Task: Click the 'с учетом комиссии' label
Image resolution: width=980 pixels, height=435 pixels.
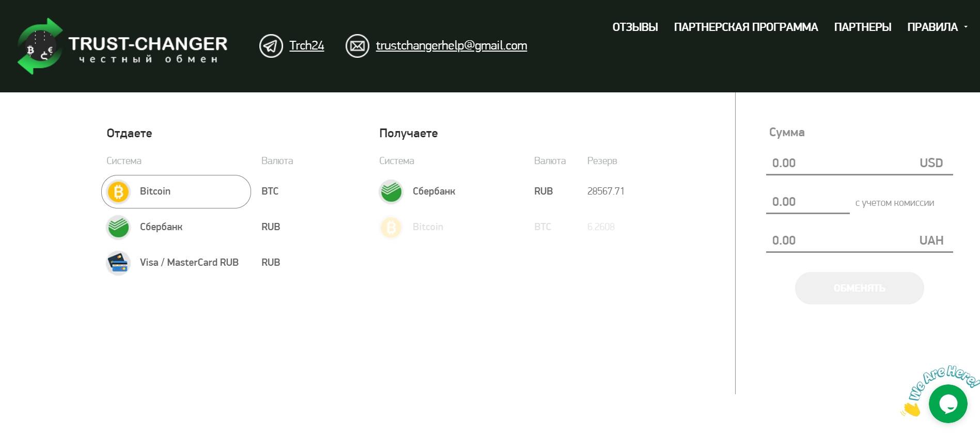Action: (x=895, y=203)
